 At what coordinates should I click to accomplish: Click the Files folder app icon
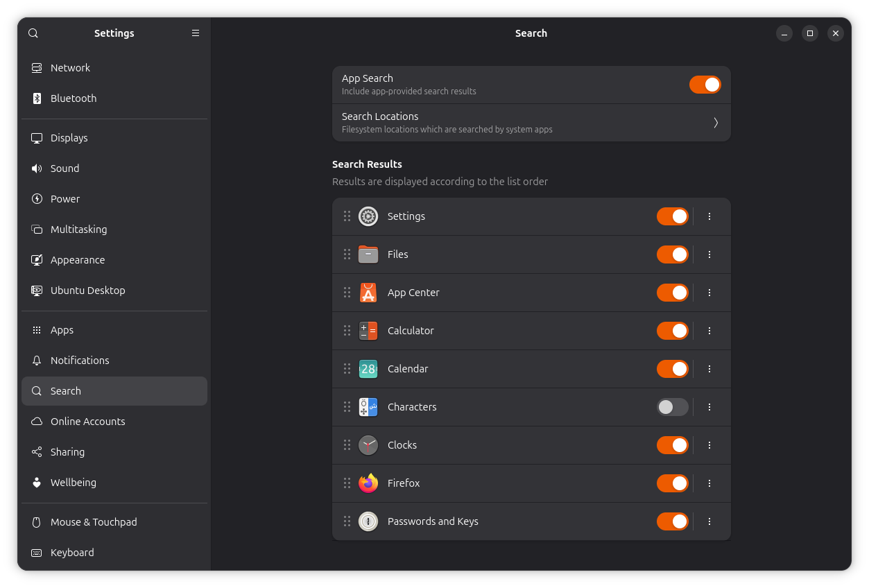(x=368, y=254)
